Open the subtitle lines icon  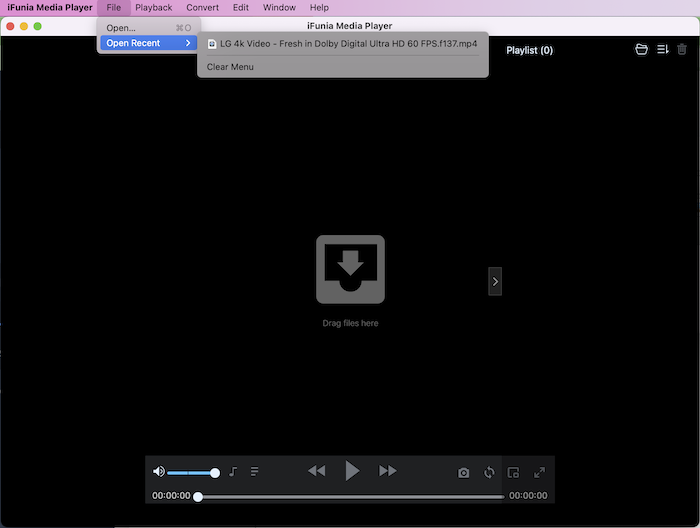[255, 472]
